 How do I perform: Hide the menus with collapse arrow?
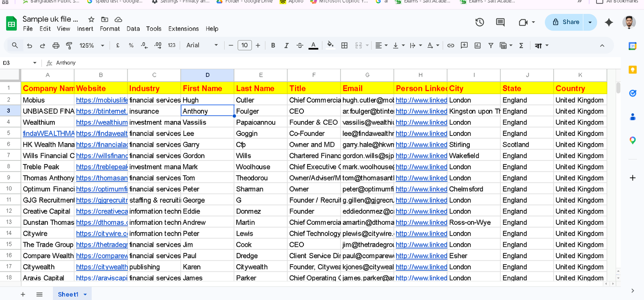602,45
